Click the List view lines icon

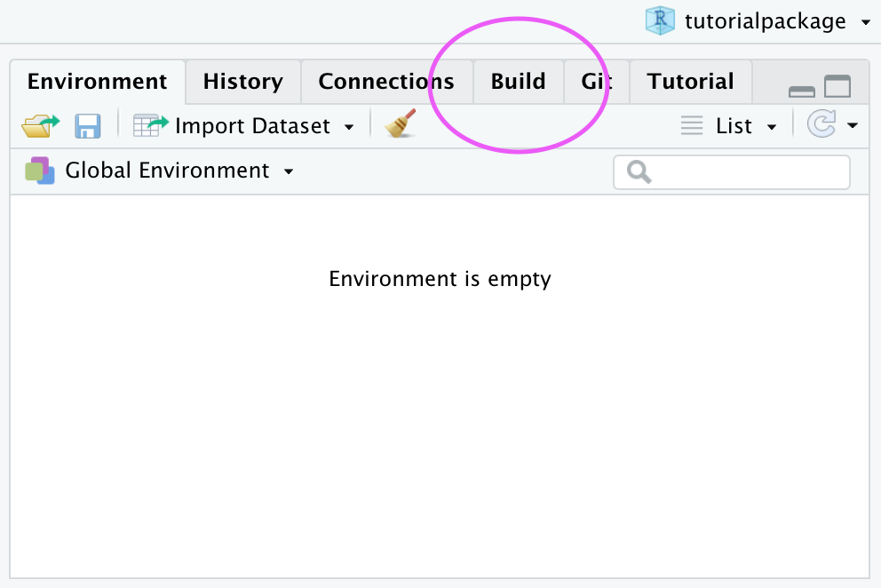[x=692, y=126]
